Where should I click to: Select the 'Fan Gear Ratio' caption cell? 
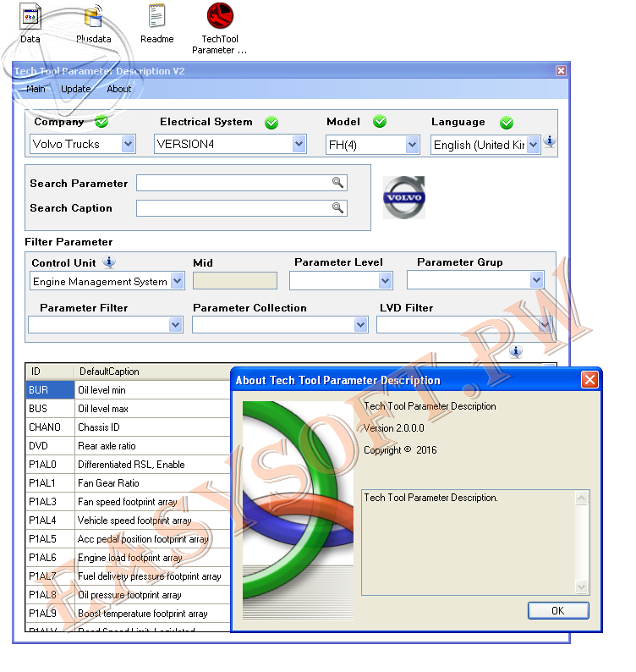152,483
